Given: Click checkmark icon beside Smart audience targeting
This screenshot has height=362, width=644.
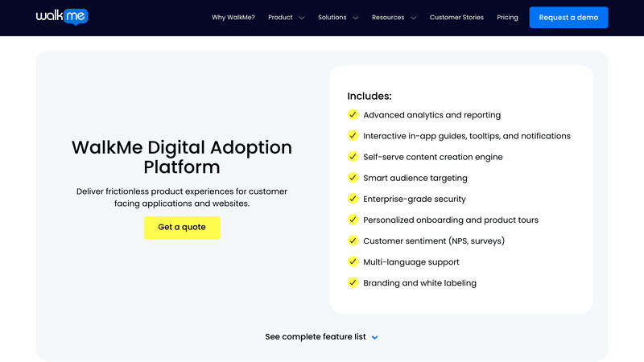Looking at the screenshot, I should 353,178.
